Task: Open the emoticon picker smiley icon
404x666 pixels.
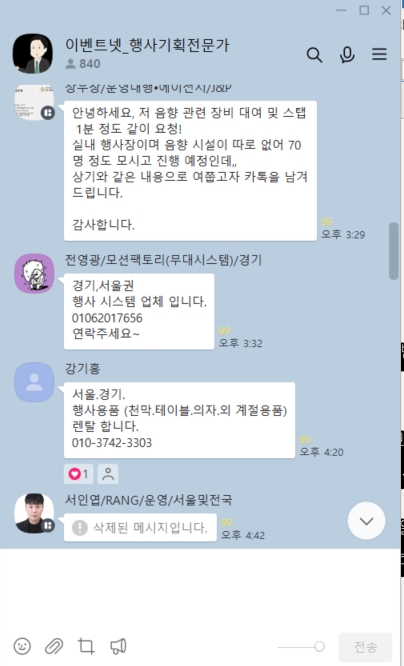Action: tap(22, 646)
